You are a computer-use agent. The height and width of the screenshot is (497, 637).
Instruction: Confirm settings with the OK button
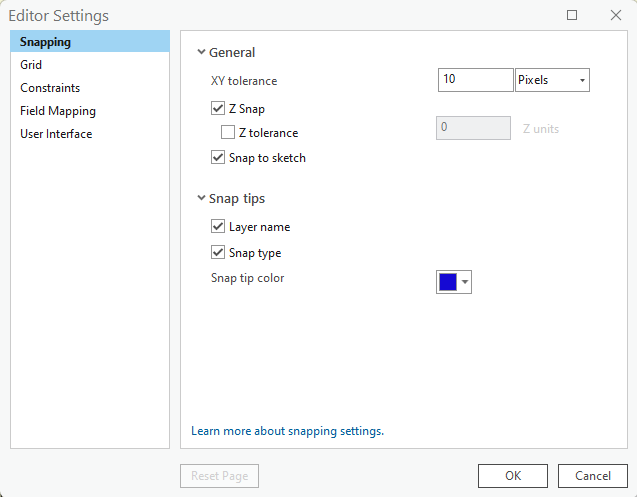coord(513,476)
